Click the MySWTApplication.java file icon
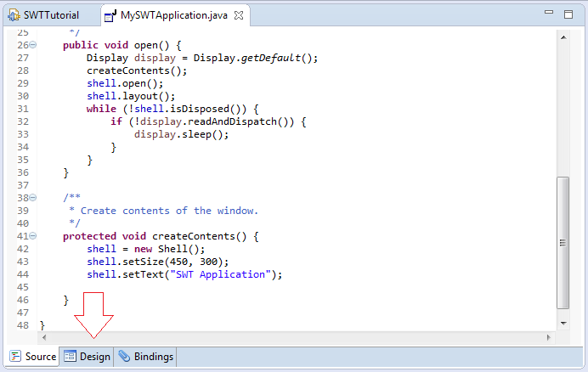This screenshot has width=588, height=372. [110, 16]
